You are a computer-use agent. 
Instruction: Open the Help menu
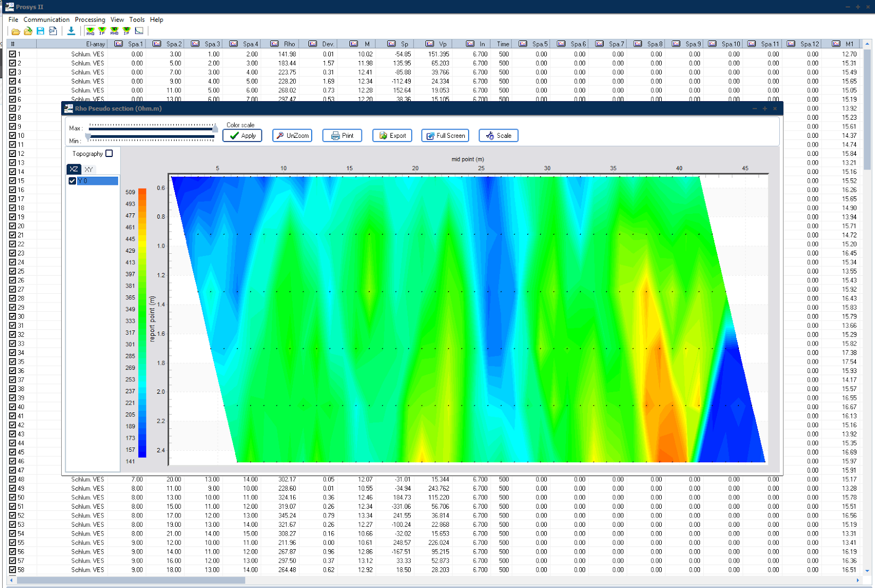pos(156,20)
